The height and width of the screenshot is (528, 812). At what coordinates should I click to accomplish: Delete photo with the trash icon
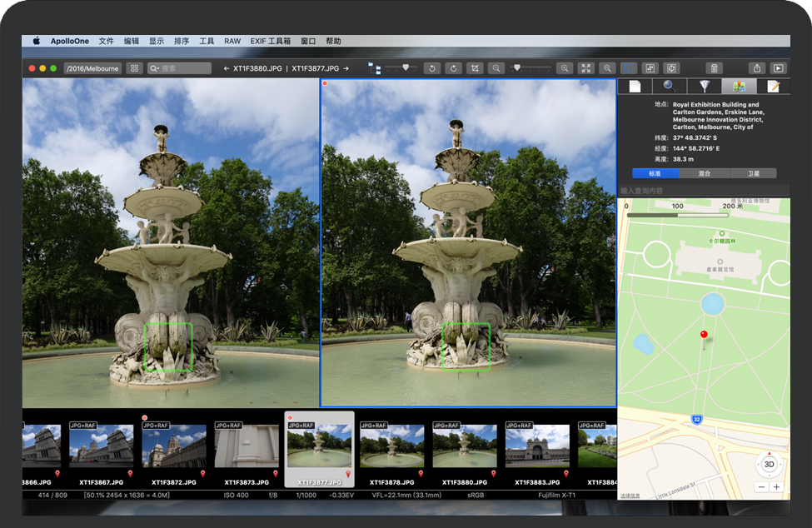(714, 68)
